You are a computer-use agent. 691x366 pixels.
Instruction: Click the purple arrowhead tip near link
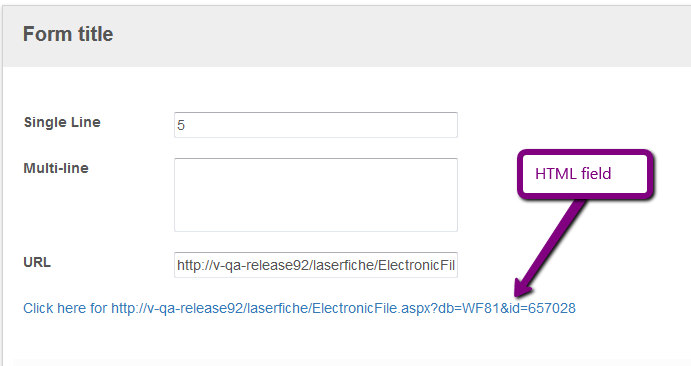520,290
